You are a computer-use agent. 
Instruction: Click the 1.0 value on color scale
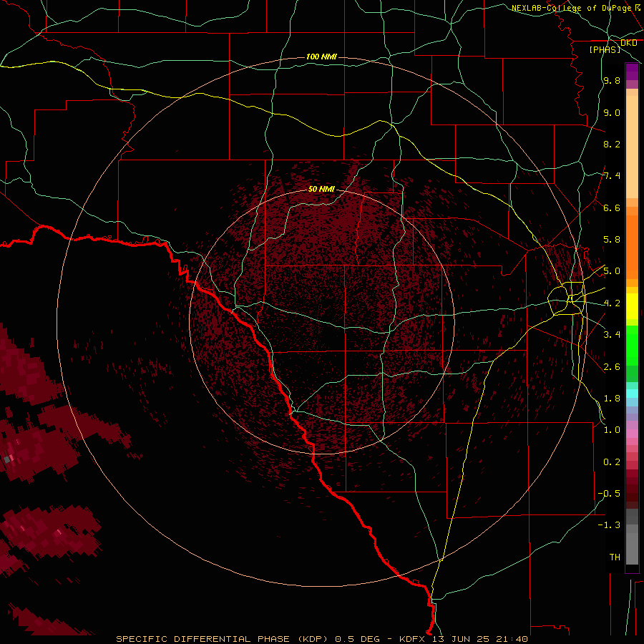pos(612,430)
